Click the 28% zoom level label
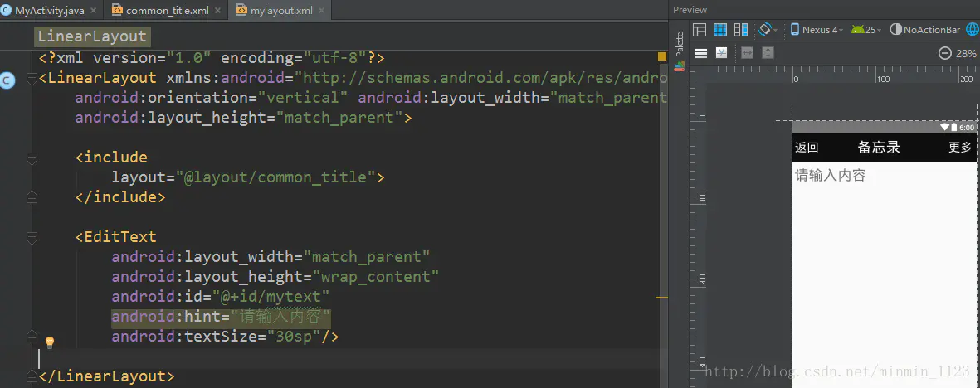This screenshot has width=980, height=388. pos(966,54)
